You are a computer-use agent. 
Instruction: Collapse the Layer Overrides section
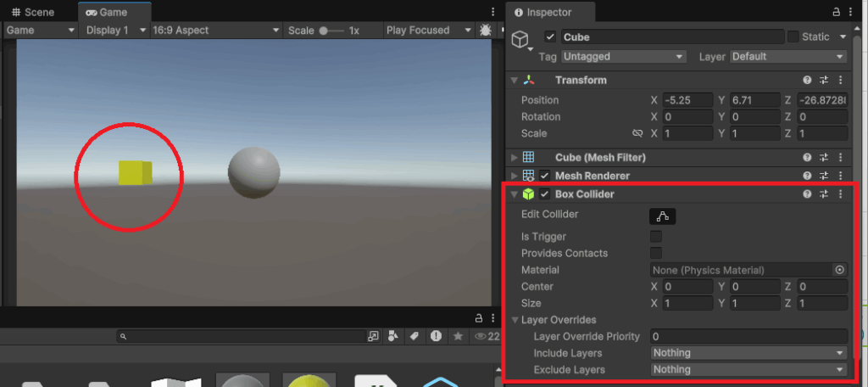coord(515,320)
